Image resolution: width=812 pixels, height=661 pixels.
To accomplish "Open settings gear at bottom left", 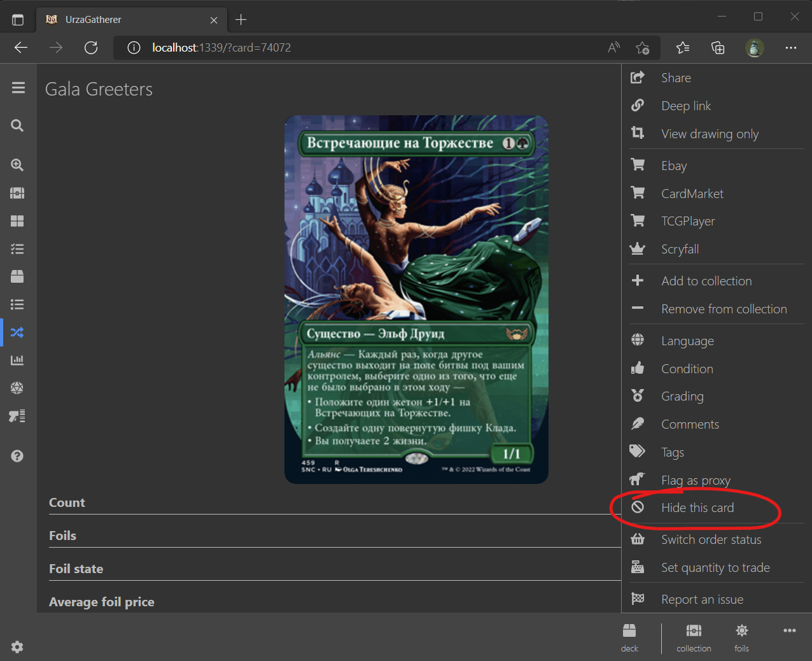I will [18, 647].
